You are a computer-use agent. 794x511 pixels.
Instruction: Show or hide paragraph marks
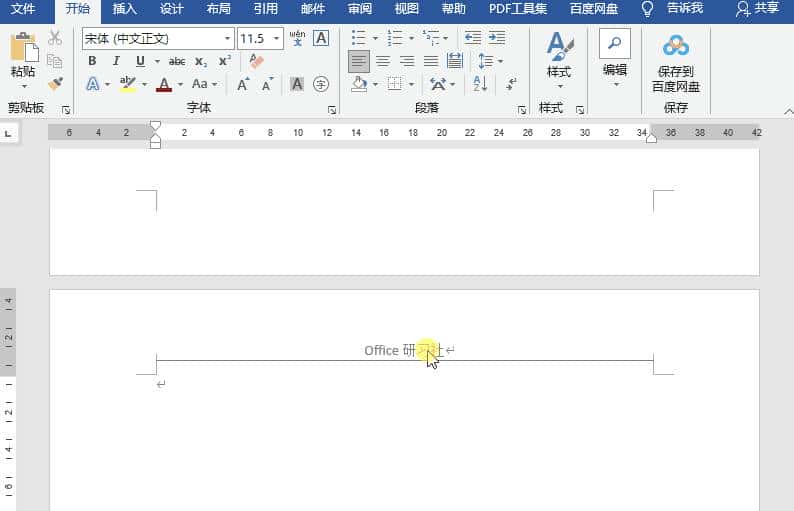(511, 84)
